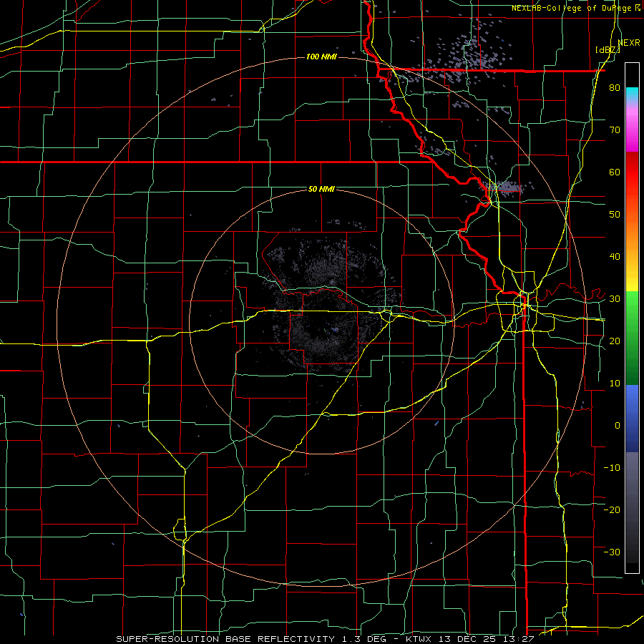The image size is (644, 644).
Task: Click the NEXR label above the color scale
Action: 629,43
